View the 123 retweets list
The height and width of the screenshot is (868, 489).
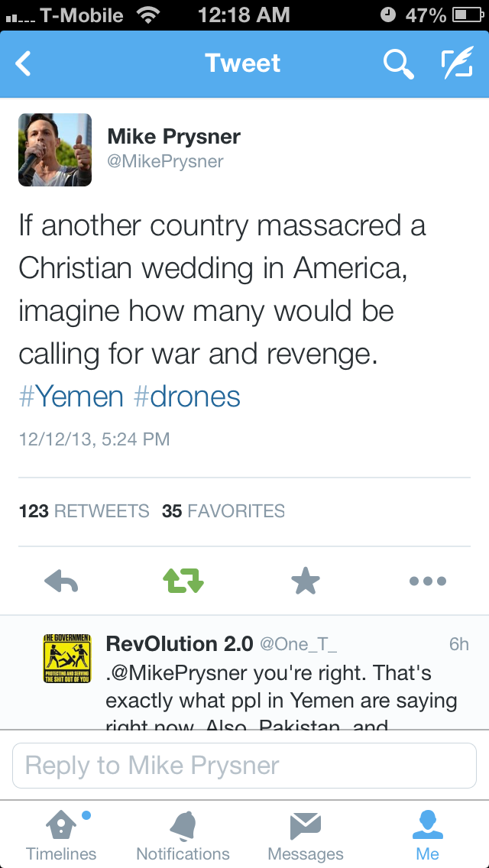84,511
